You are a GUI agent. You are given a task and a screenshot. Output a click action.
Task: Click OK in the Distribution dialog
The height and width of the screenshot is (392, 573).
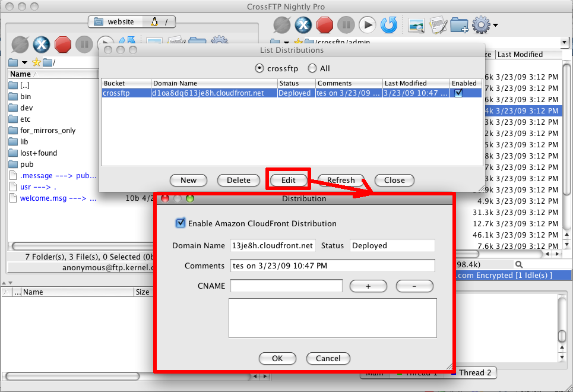(277, 358)
